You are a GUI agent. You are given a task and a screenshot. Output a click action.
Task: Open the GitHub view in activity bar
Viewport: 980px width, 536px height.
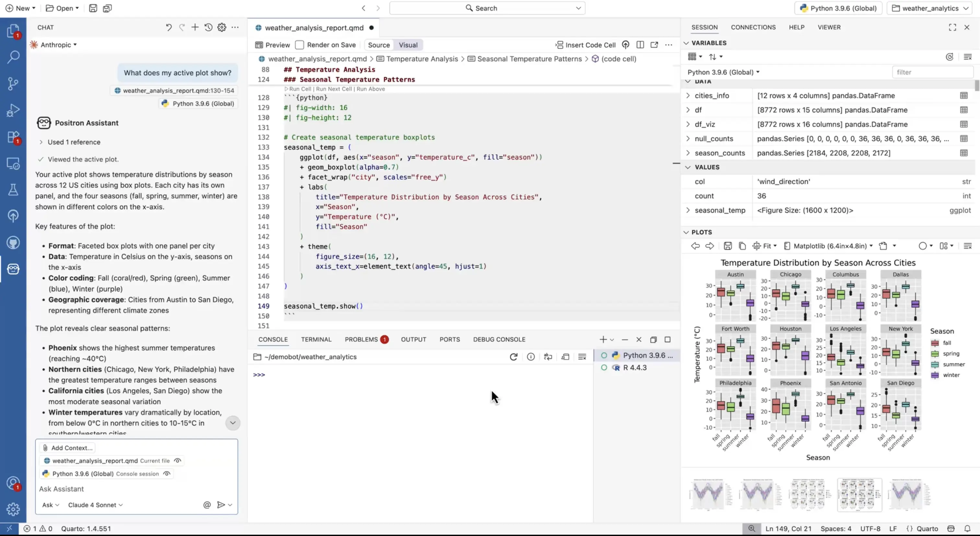pyautogui.click(x=13, y=243)
